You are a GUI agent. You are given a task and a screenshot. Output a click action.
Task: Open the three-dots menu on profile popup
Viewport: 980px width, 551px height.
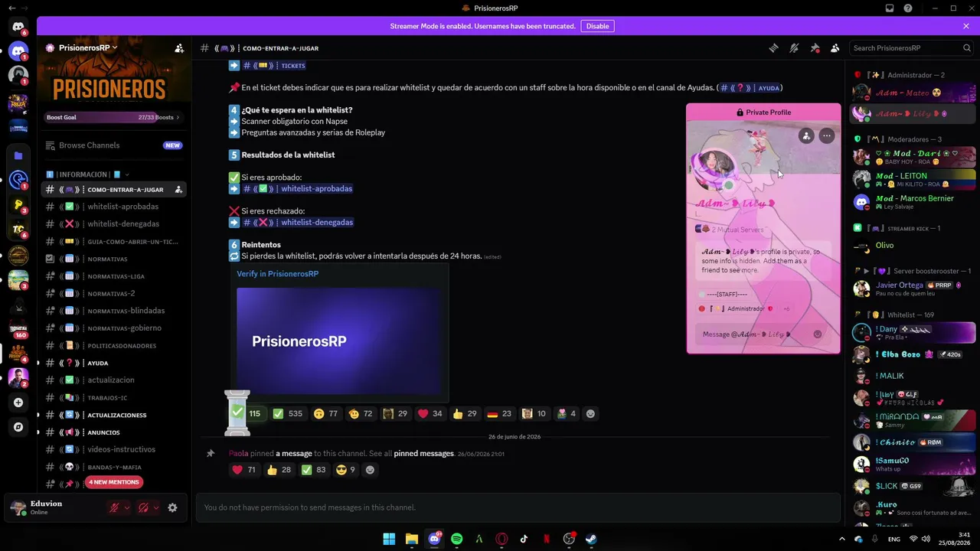(827, 135)
